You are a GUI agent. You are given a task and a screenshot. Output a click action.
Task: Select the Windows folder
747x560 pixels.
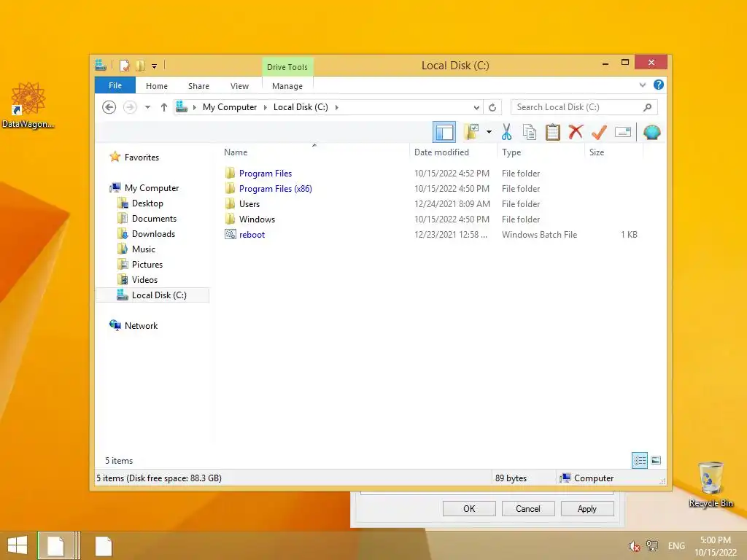click(x=257, y=219)
